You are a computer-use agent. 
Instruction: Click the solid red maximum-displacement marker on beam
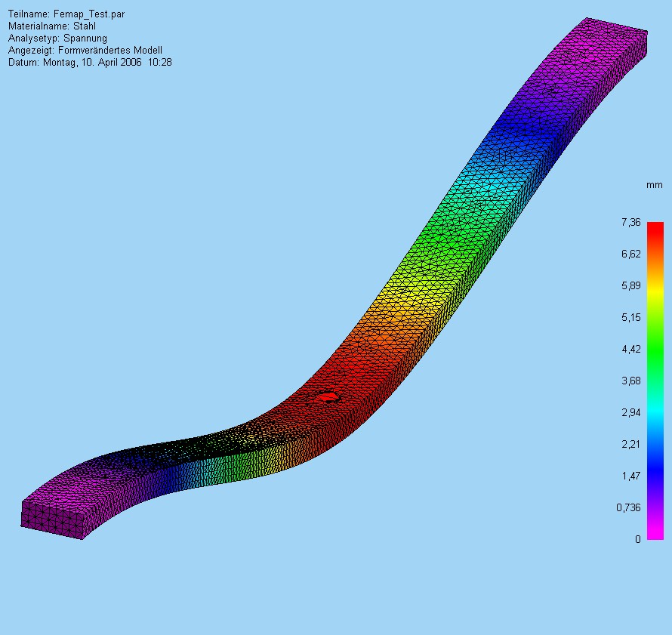(x=328, y=397)
